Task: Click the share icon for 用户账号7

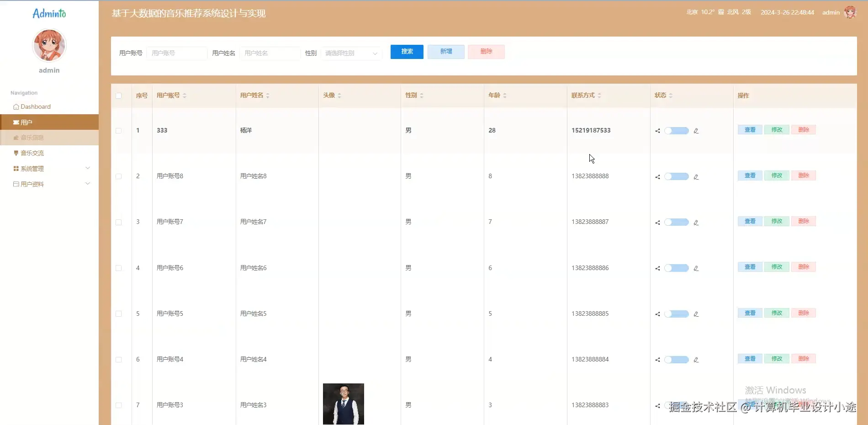Action: coord(657,223)
